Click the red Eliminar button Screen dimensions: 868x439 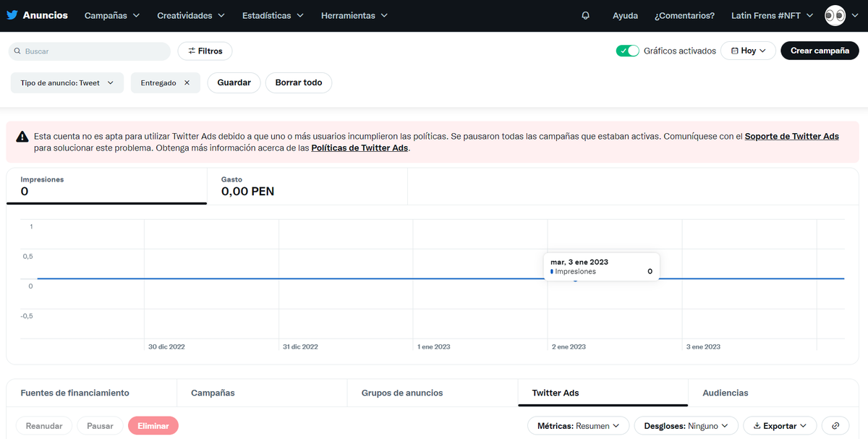tap(153, 426)
